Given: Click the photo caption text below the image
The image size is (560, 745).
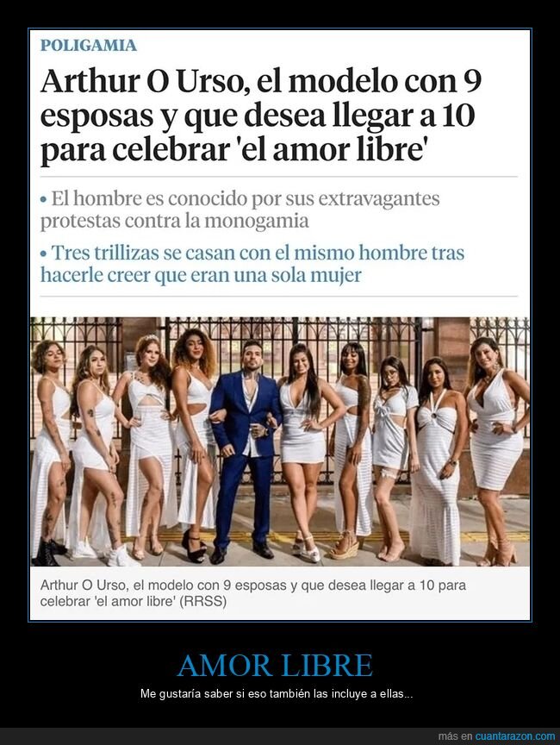Looking at the screenshot, I should point(253,593).
